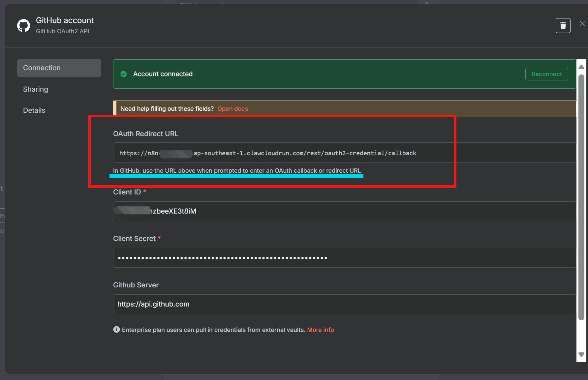The width and height of the screenshot is (588, 380).
Task: Click the OAuth callback hint text
Action: (x=237, y=171)
